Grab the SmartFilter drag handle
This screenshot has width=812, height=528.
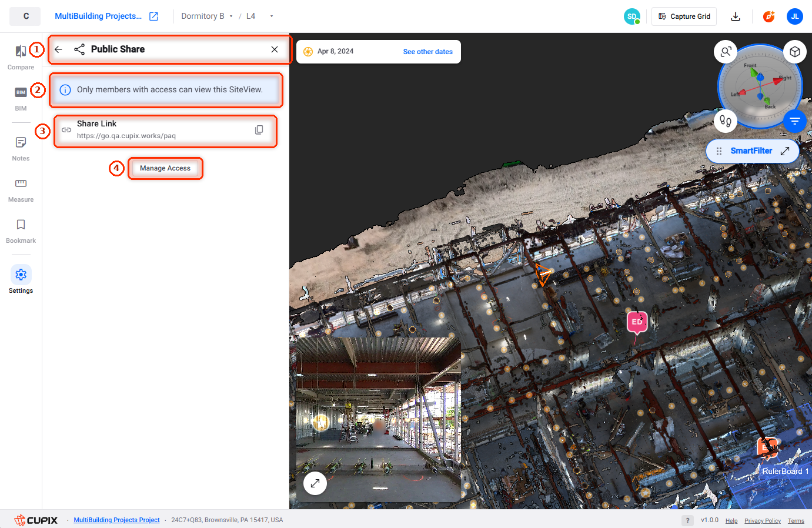[x=719, y=151]
